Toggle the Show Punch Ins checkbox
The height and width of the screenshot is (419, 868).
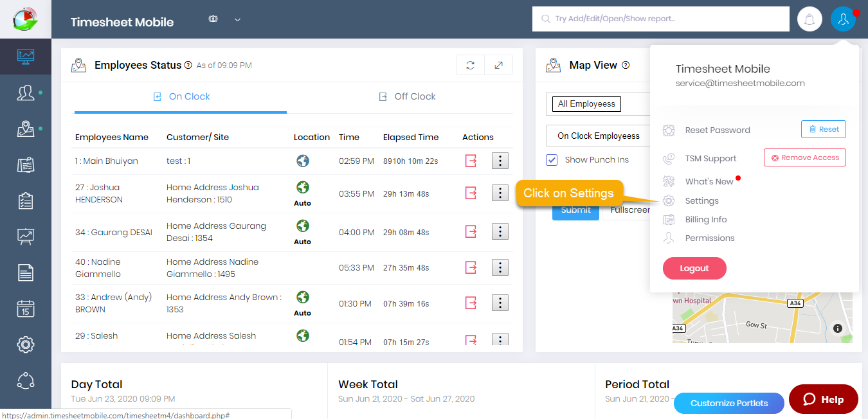click(x=552, y=160)
